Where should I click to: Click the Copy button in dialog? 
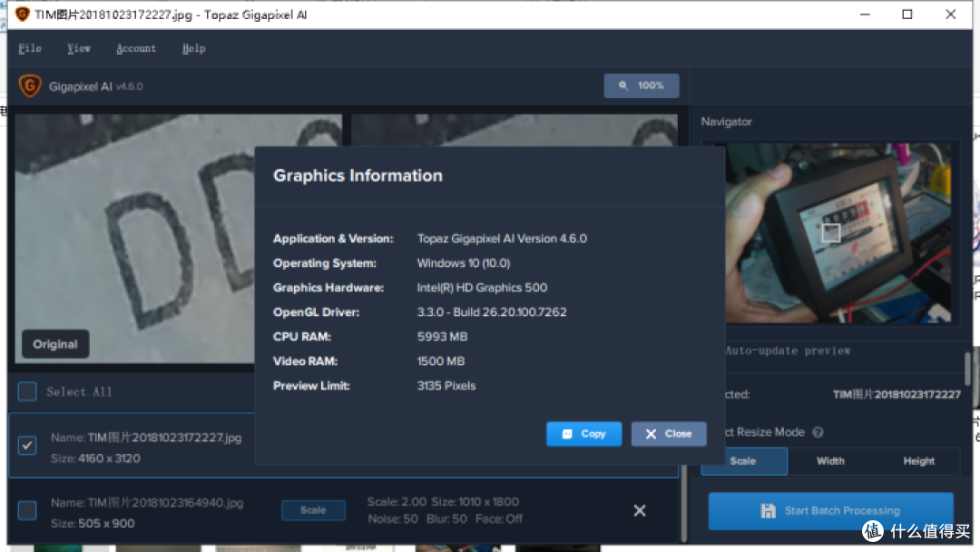pos(583,434)
